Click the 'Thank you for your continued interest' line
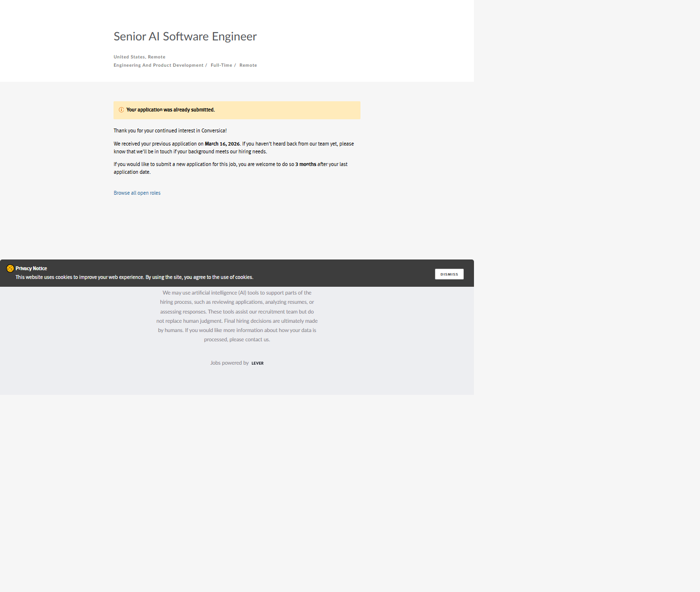The image size is (700, 592). coord(170,131)
